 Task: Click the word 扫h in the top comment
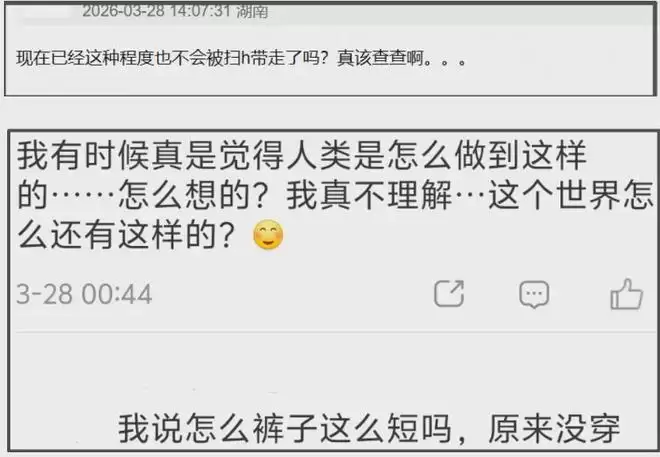[x=237, y=58]
